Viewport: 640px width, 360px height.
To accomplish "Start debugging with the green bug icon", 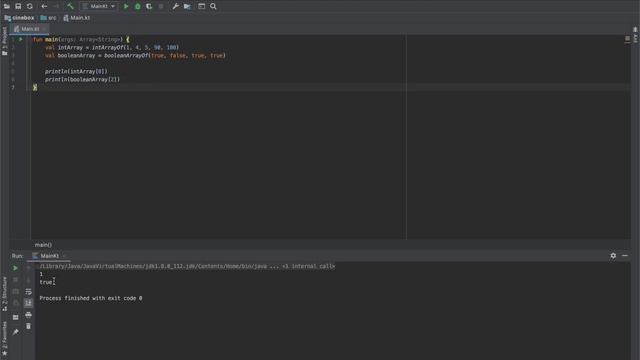I will coord(138,6).
